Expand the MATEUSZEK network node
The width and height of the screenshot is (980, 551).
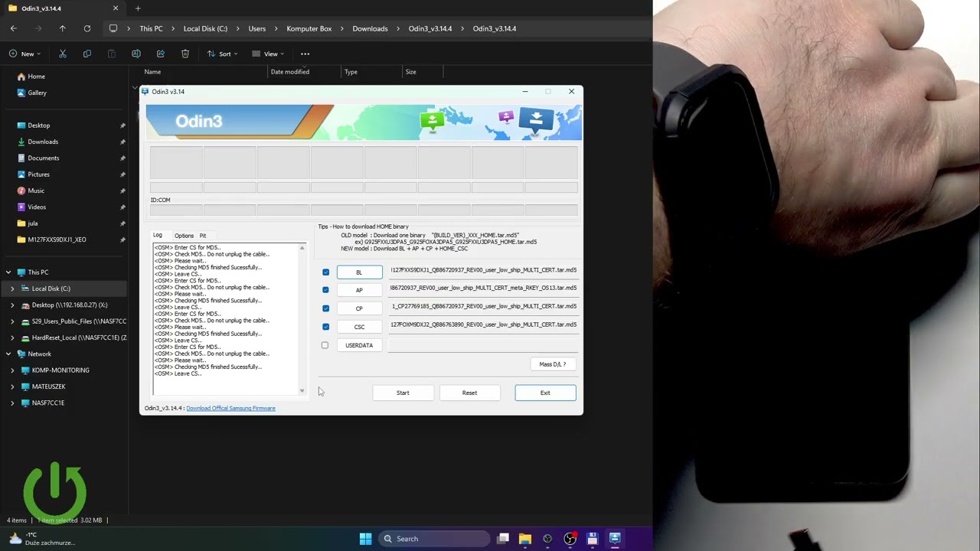coord(12,386)
